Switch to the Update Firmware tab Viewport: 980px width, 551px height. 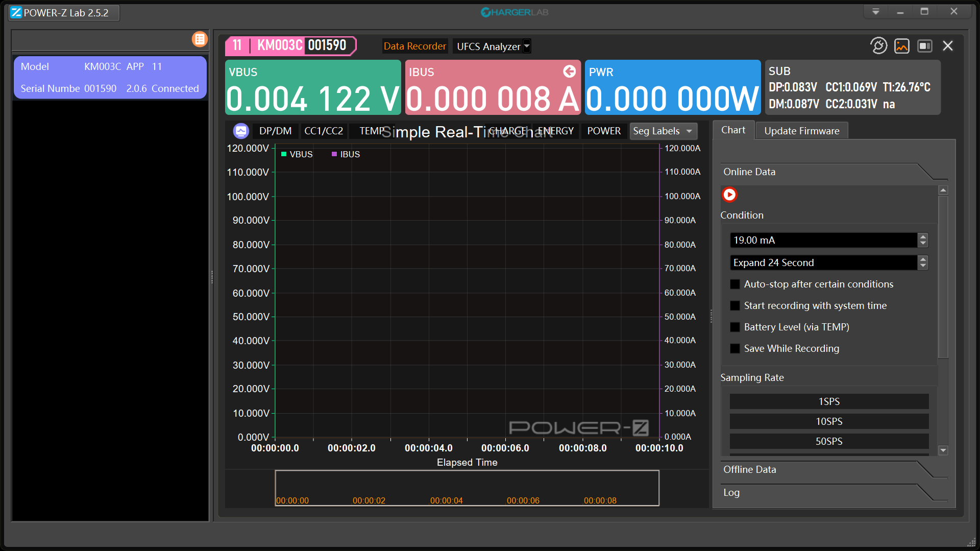[x=801, y=131]
